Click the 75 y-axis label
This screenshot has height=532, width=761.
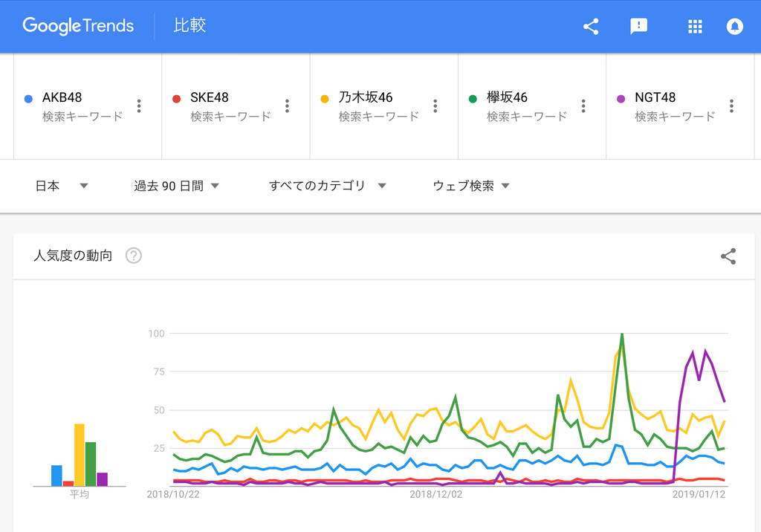click(x=159, y=372)
